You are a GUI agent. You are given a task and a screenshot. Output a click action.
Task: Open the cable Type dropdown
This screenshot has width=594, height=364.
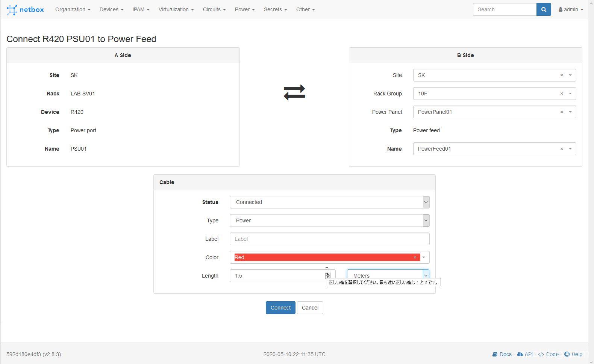tap(329, 221)
